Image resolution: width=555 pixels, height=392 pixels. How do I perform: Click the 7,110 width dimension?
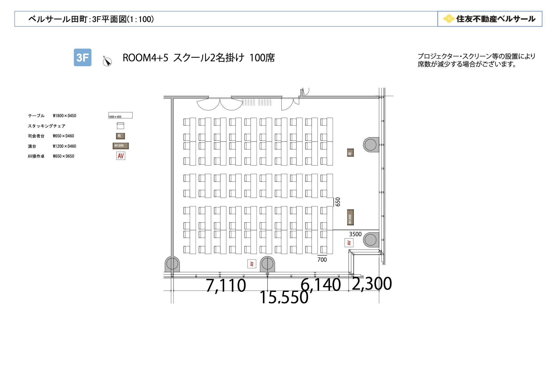point(226,285)
